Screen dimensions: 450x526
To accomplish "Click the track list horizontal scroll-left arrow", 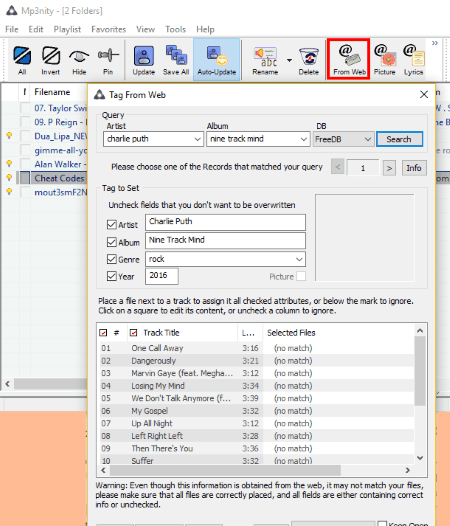I will click(103, 470).
